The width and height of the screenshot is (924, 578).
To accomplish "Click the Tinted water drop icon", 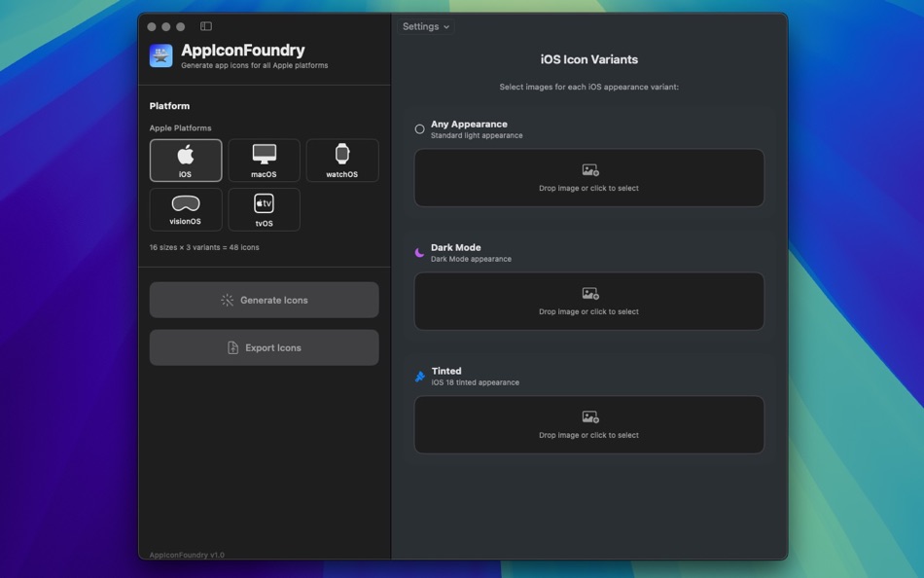I will point(419,375).
